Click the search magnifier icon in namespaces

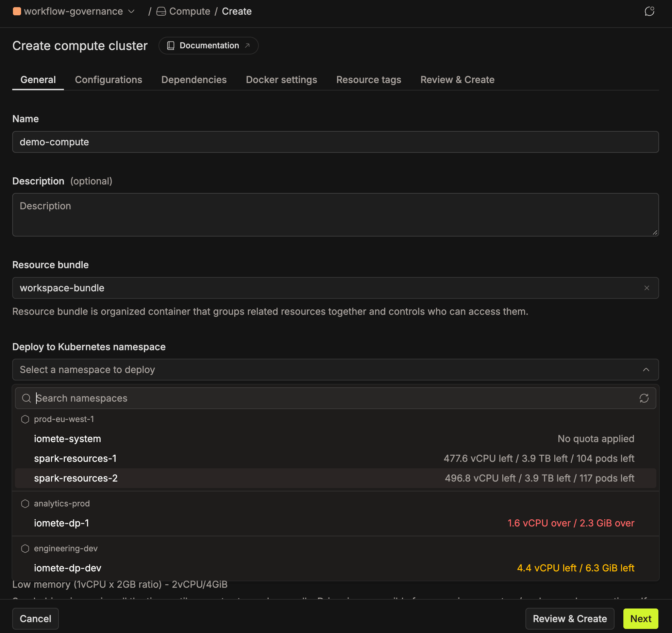27,398
